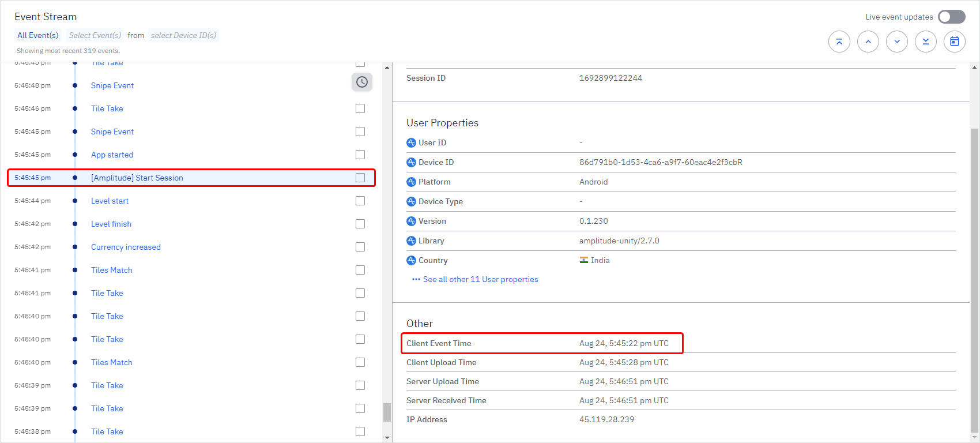The height and width of the screenshot is (443, 980).
Task: Tick the [Amplitude] Start Session checkbox
Action: 360,178
